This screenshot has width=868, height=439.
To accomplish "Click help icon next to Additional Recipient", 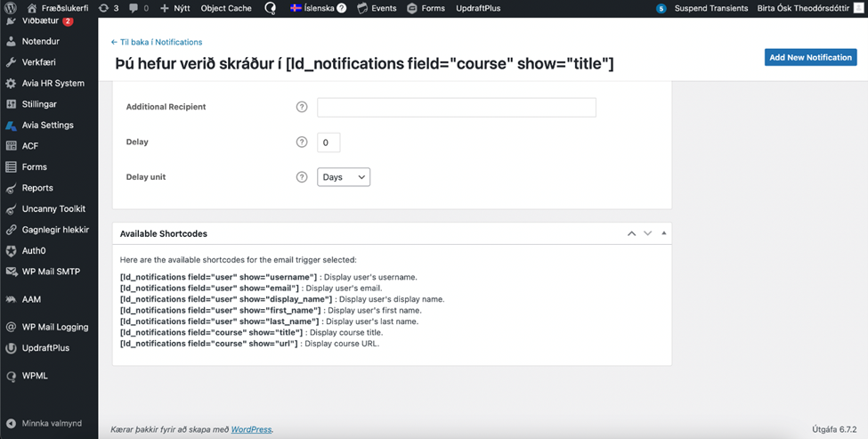I will (x=302, y=107).
